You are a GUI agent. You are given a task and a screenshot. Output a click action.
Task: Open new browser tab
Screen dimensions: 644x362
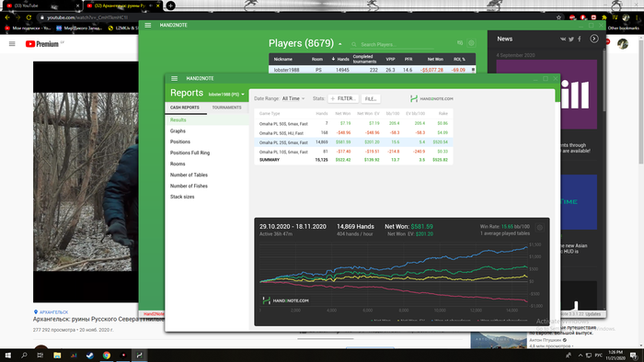[x=170, y=6]
